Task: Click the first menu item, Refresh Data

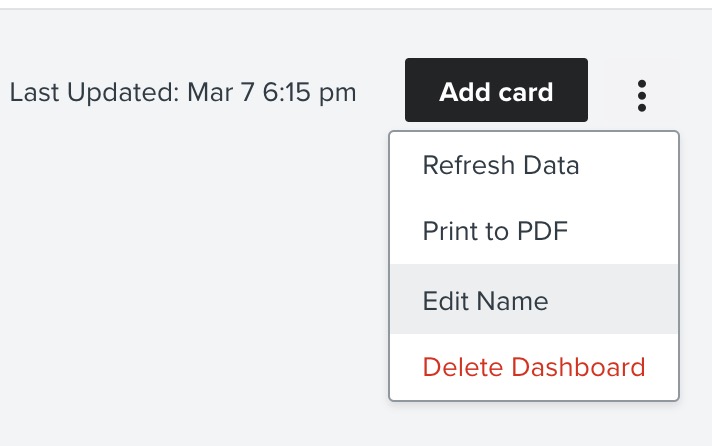Action: pyautogui.click(x=501, y=166)
